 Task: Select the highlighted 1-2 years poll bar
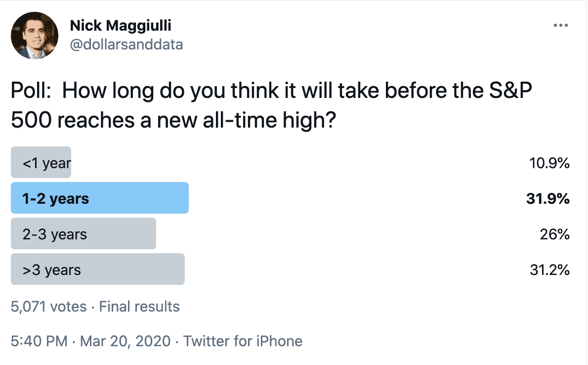tap(100, 198)
